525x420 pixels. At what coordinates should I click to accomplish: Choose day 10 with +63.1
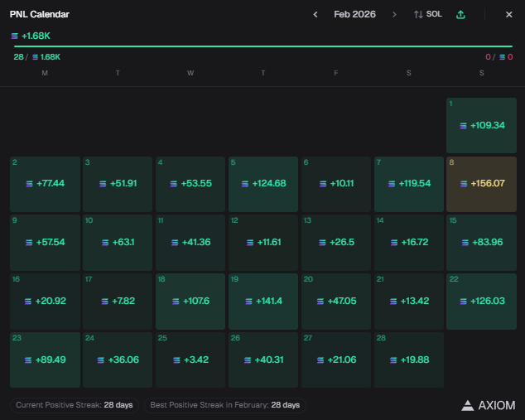coord(118,243)
